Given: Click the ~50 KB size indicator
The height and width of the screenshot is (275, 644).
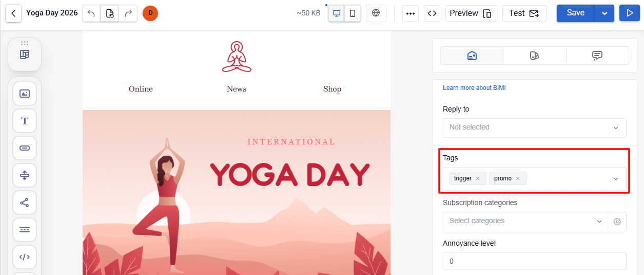Looking at the screenshot, I should click(308, 13).
